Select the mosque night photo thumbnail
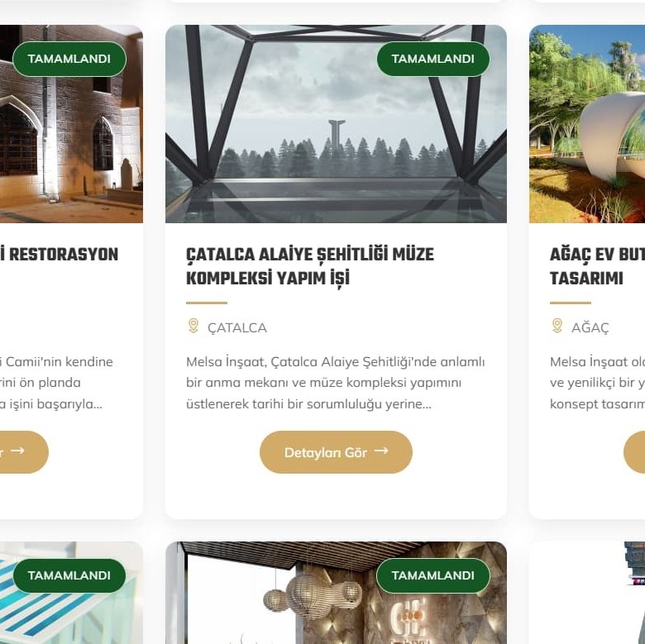 [71, 124]
